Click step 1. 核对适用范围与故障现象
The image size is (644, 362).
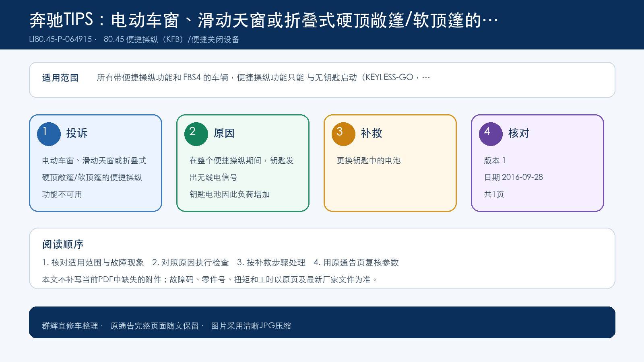tap(93, 263)
